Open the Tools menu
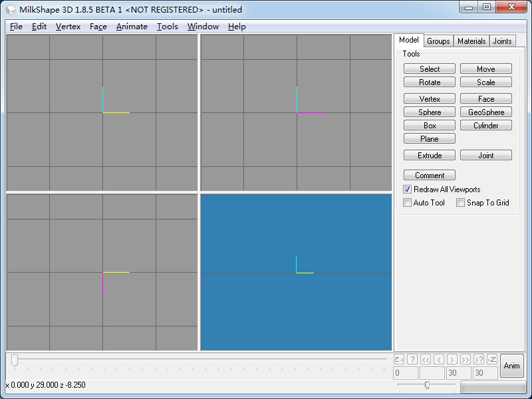532x399 pixels. (168, 27)
